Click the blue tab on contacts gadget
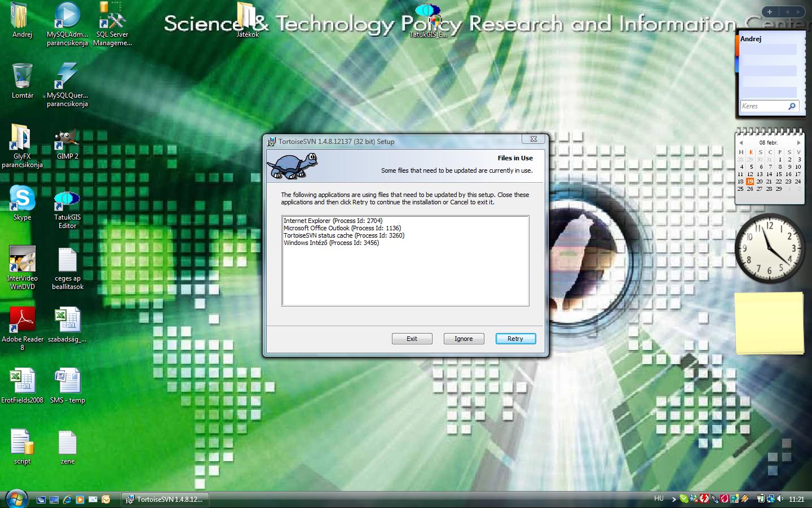The image size is (812, 508). (736, 64)
